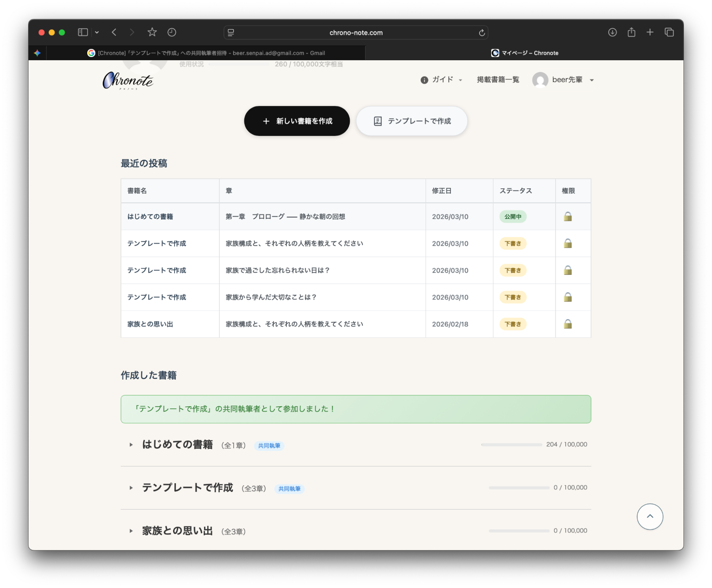This screenshot has width=712, height=588.
Task: Expand the 家族との思い出 book section
Action: point(131,531)
